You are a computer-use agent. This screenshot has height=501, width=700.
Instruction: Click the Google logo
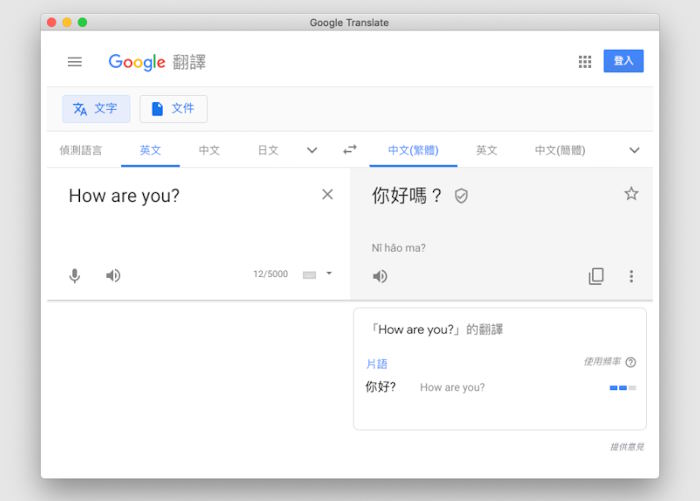[137, 62]
